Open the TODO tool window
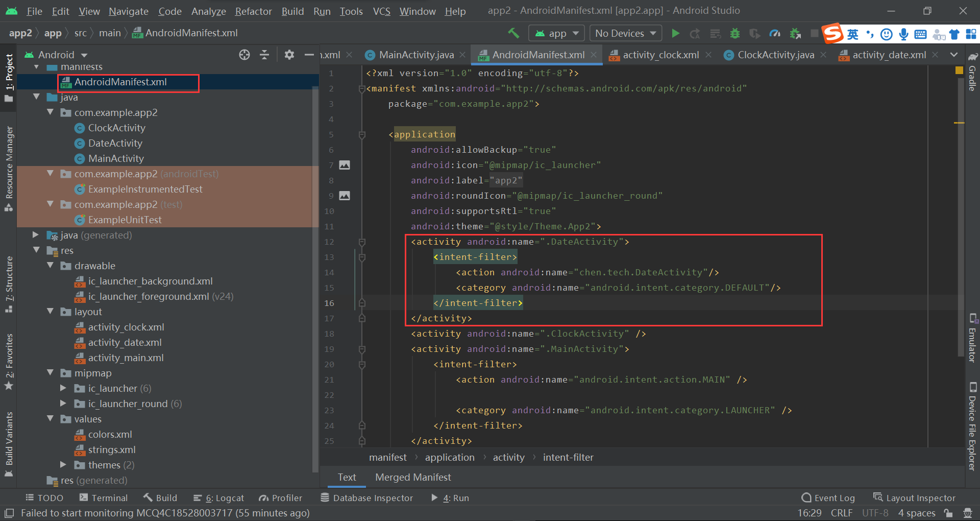 coord(44,498)
